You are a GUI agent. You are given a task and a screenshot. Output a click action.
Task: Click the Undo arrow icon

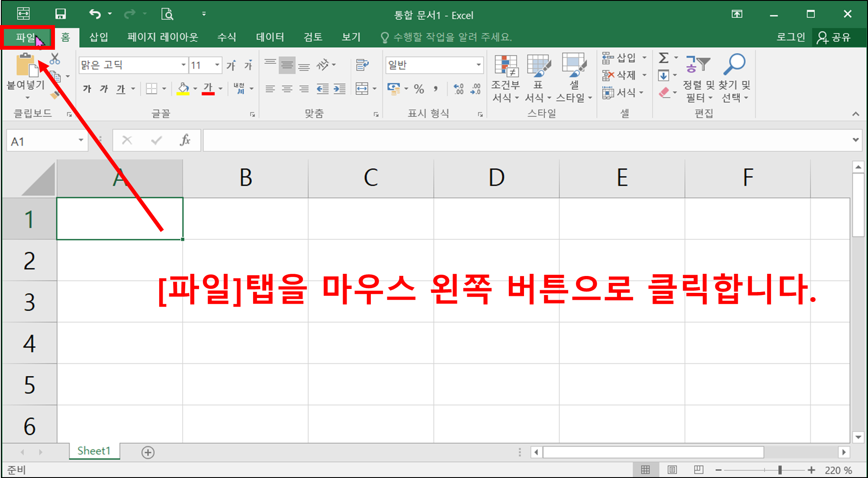tap(95, 14)
